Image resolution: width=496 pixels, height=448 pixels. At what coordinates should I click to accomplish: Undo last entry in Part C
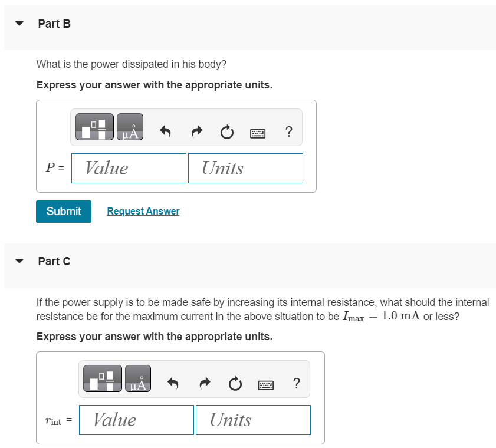(x=173, y=383)
